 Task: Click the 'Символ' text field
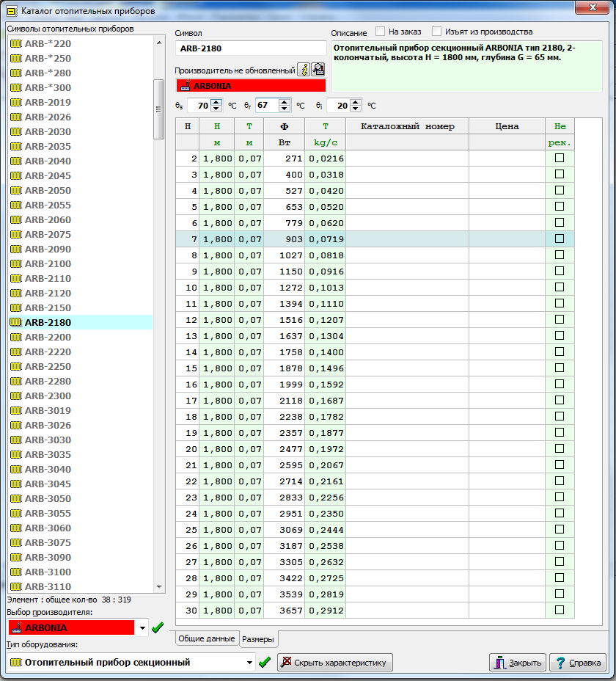250,48
